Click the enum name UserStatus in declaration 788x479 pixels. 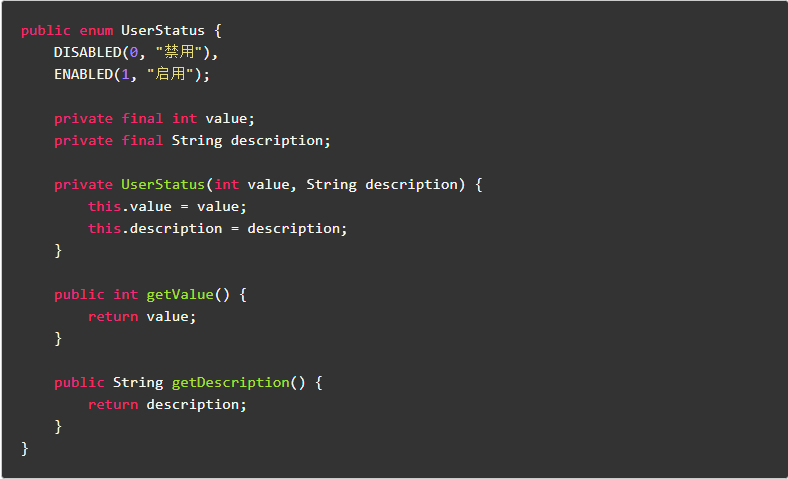pos(163,30)
